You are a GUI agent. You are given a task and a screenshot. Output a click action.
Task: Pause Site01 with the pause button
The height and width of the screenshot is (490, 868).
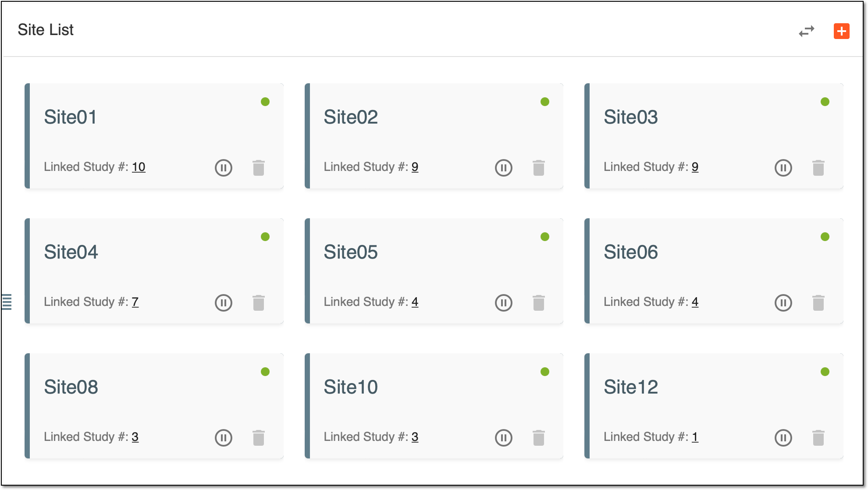pos(224,167)
